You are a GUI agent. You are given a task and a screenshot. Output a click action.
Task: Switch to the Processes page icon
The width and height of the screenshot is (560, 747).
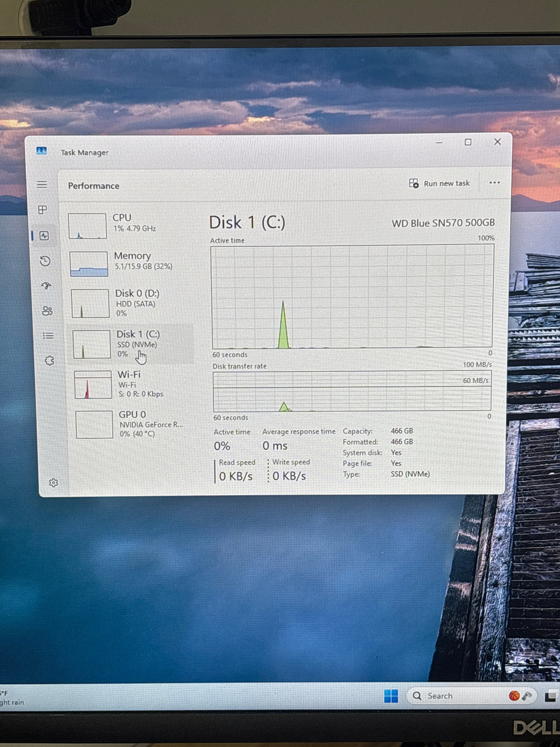click(43, 210)
